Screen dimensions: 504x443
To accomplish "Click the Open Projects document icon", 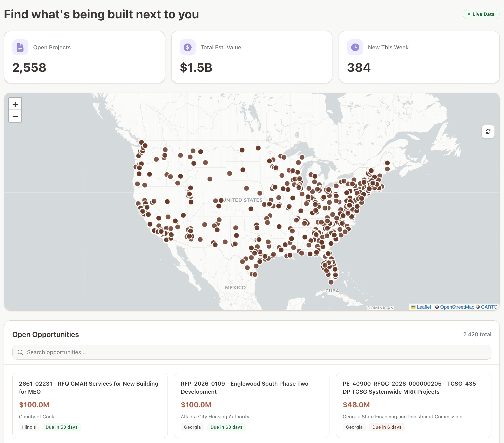I will 20,47.
